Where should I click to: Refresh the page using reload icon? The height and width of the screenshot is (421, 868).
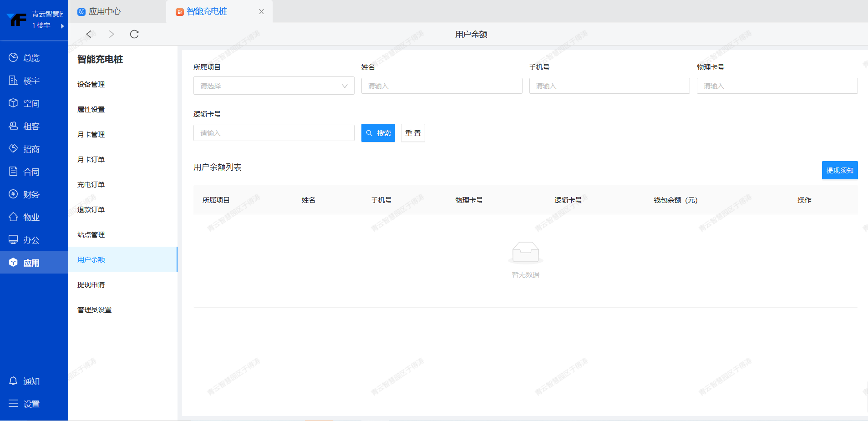(x=134, y=34)
